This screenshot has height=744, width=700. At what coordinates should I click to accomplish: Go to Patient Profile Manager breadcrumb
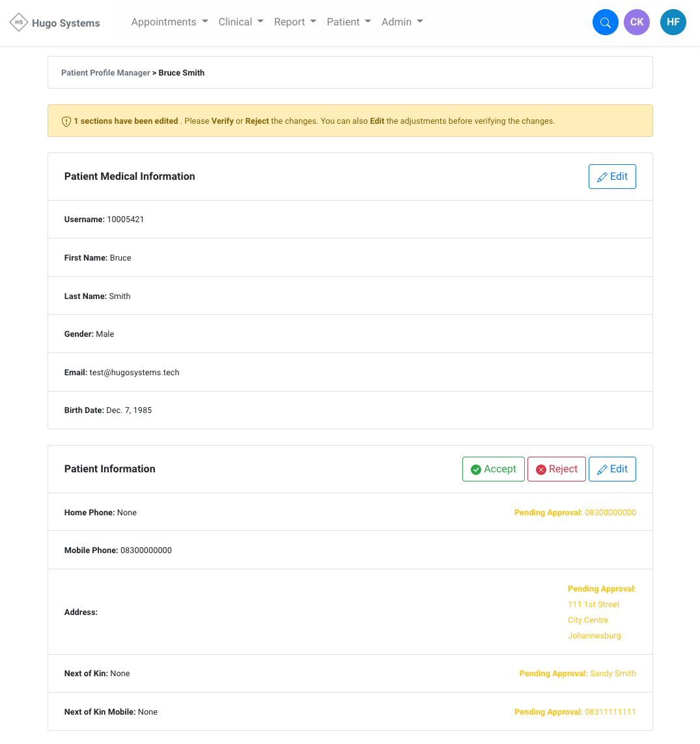coord(105,73)
